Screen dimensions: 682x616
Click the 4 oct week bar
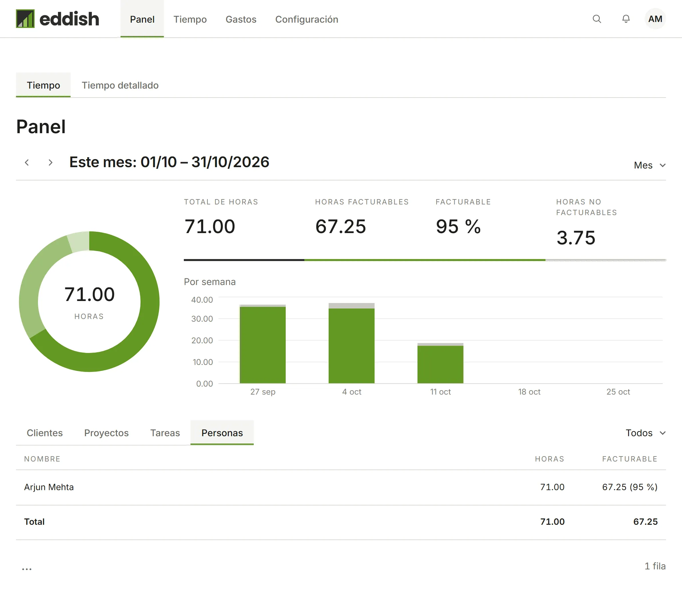pyautogui.click(x=351, y=343)
